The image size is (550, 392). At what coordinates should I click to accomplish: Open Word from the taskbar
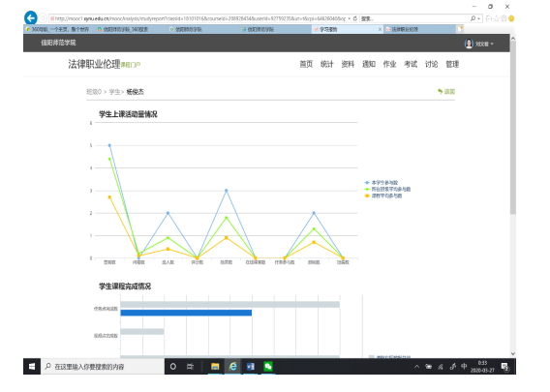click(x=251, y=367)
